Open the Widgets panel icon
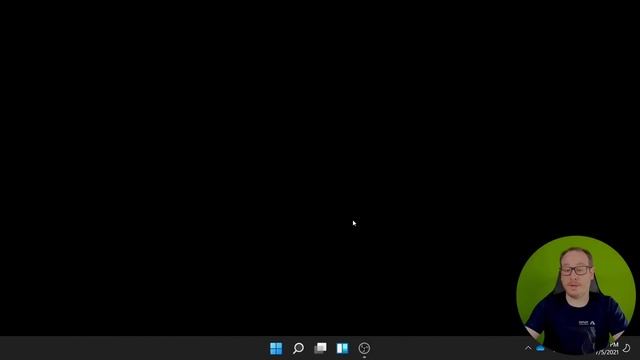Screen dimensions: 640x360 coord(342,348)
